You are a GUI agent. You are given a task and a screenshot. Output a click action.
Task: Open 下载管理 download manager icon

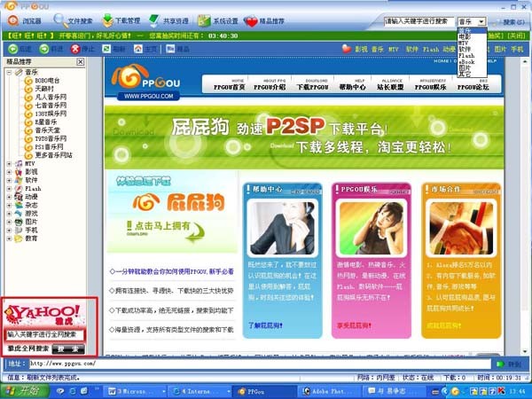tap(108, 20)
